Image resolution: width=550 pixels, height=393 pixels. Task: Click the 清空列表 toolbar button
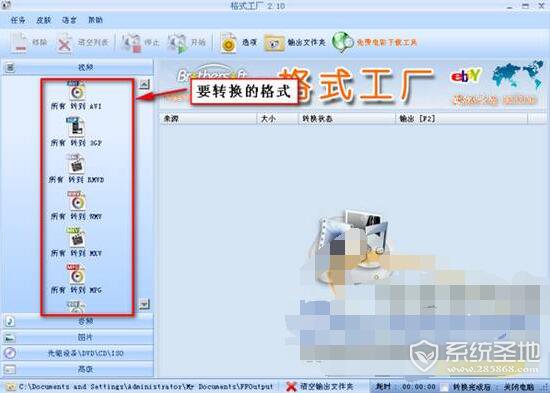point(83,43)
